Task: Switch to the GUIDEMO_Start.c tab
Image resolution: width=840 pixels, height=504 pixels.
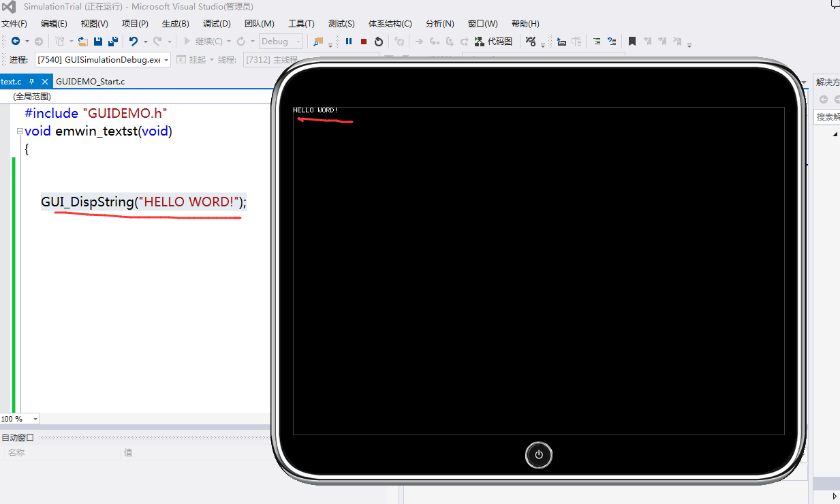Action: (x=91, y=81)
